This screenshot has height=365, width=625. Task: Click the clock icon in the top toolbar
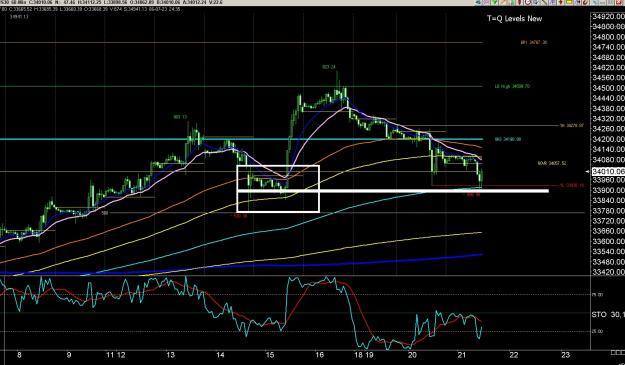[x=528, y=2]
